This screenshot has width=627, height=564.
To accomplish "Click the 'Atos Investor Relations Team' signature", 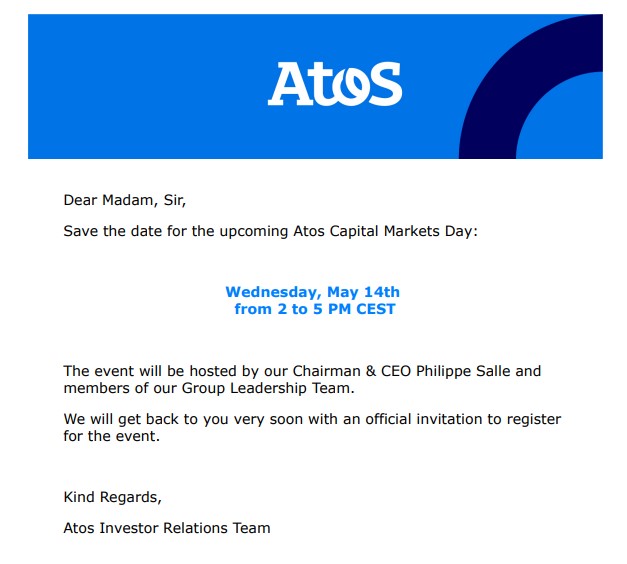I will (167, 528).
